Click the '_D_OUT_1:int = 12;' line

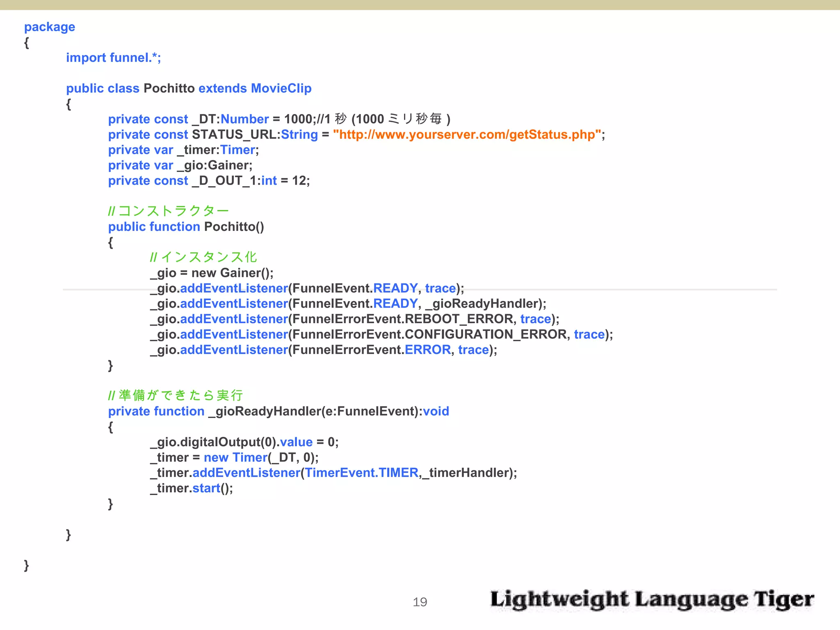(209, 181)
